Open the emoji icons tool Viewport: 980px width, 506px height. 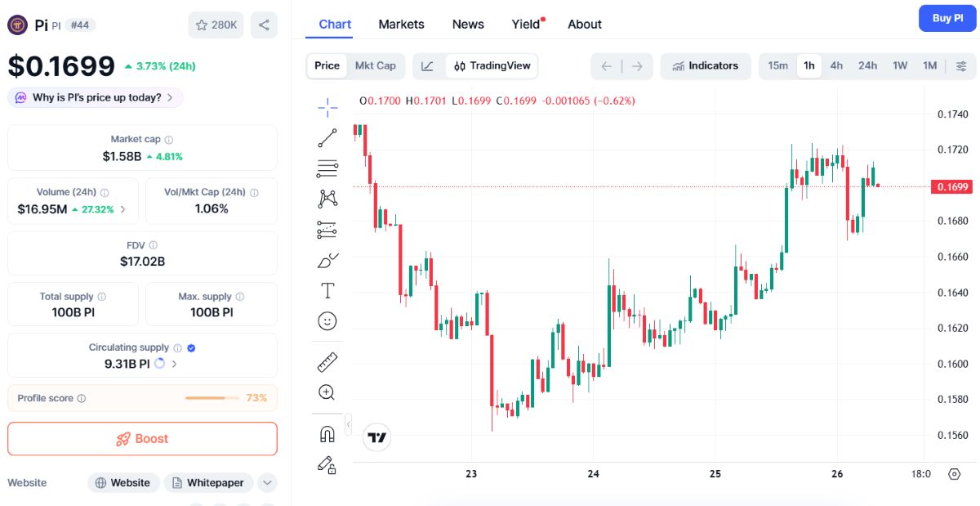pyautogui.click(x=327, y=321)
